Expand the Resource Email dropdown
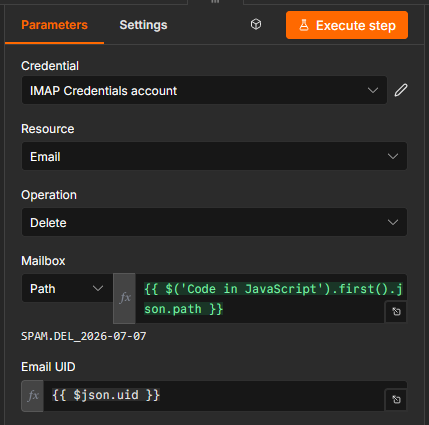429x425 pixels. click(214, 156)
